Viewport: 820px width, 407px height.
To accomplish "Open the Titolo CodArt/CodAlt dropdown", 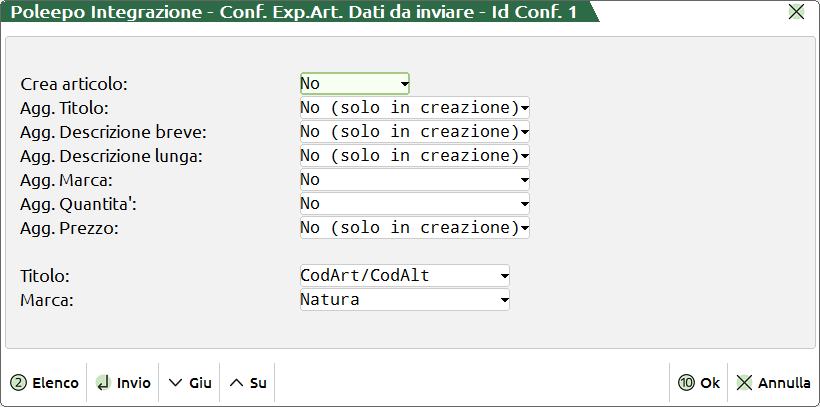I will [405, 276].
